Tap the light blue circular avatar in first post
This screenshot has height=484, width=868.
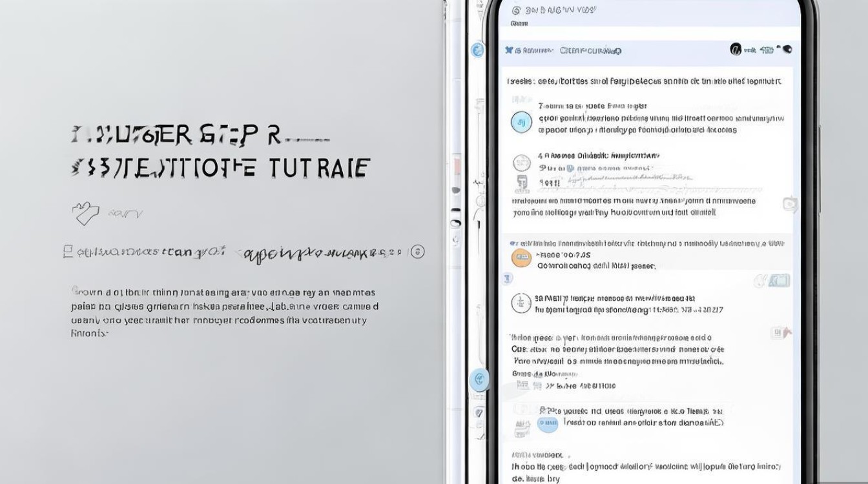[521, 121]
